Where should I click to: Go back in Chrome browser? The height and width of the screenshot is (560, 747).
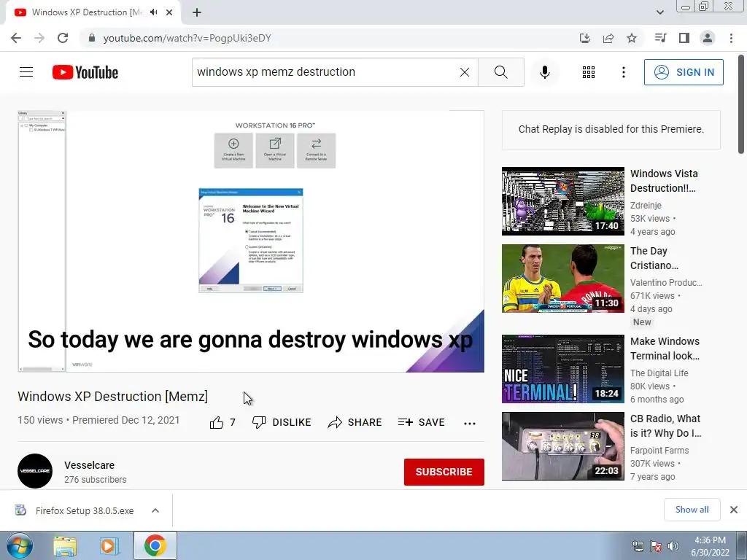coord(16,38)
